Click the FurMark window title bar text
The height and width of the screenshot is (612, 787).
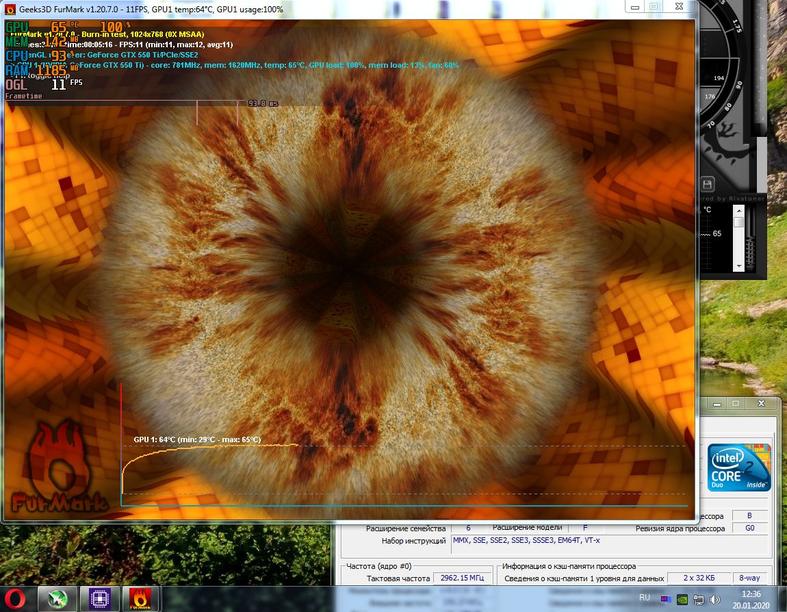(x=151, y=9)
